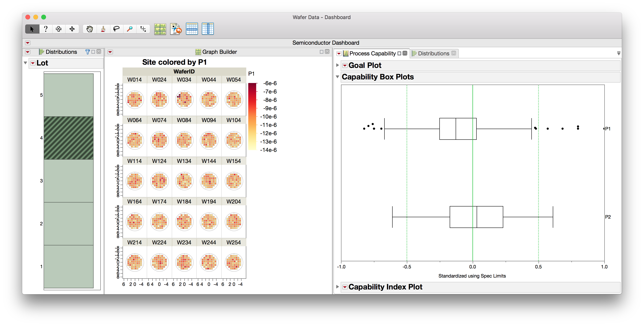Select the lasso tool

click(116, 29)
